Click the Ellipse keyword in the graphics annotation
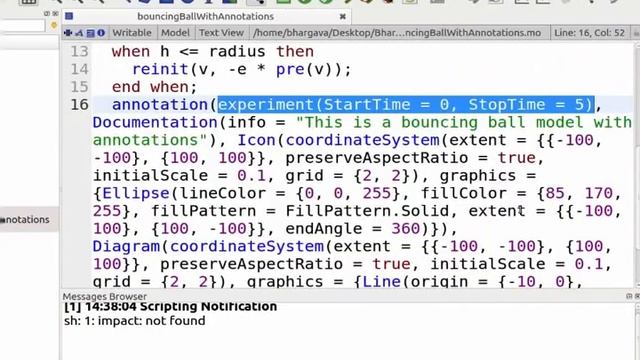640x360 pixels. 136,193
